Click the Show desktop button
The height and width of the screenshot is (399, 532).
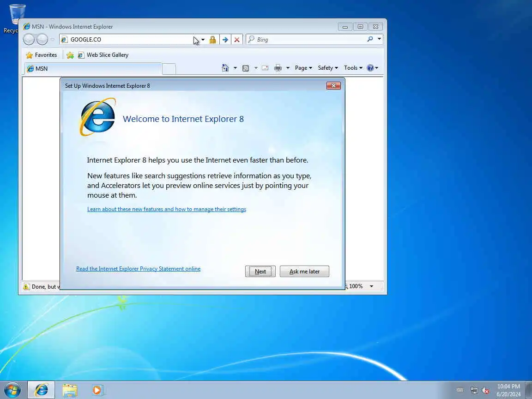529,390
